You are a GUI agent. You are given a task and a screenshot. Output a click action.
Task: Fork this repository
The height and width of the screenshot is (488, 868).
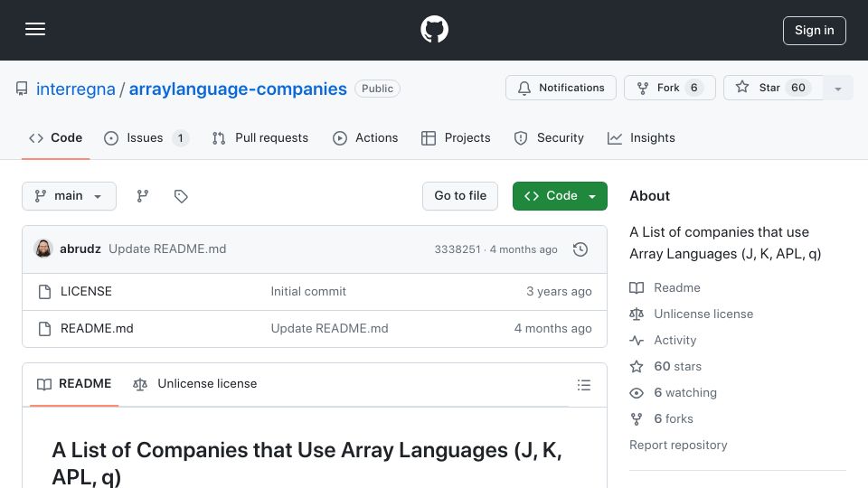point(670,88)
